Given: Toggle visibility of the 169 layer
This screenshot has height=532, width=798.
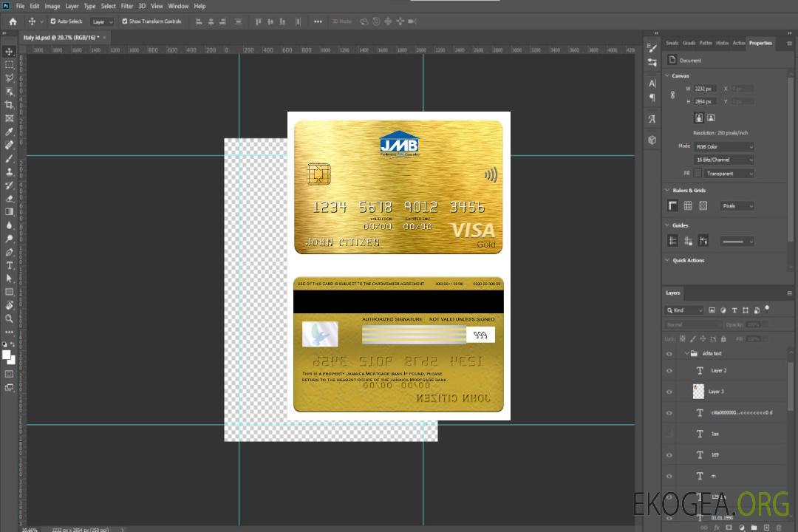Looking at the screenshot, I should [x=669, y=455].
